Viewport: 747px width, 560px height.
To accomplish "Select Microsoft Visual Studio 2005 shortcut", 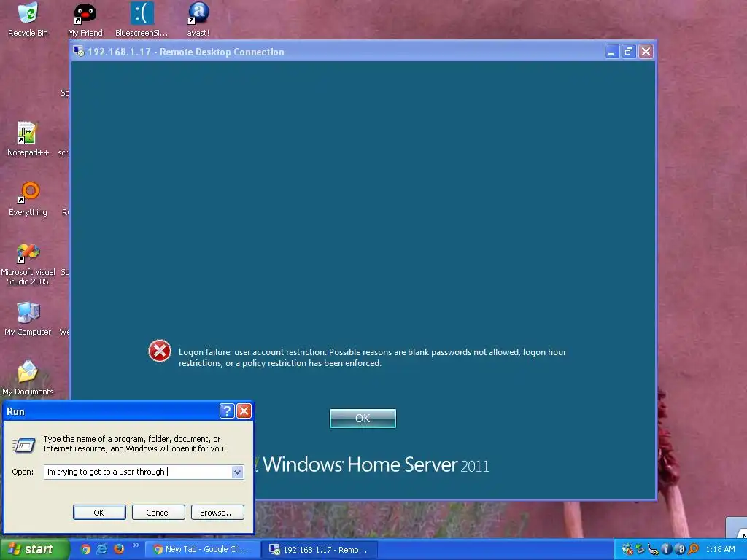I will [28, 262].
